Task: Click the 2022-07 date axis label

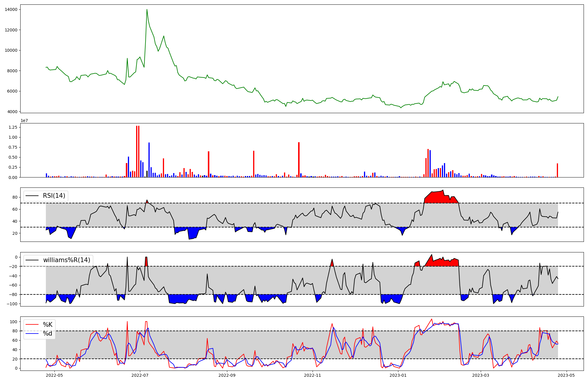Action: tap(140, 375)
